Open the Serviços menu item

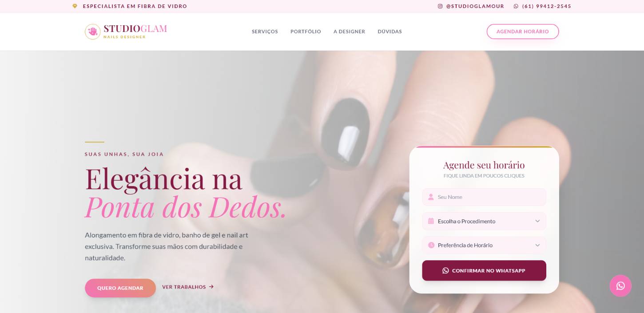point(265,32)
